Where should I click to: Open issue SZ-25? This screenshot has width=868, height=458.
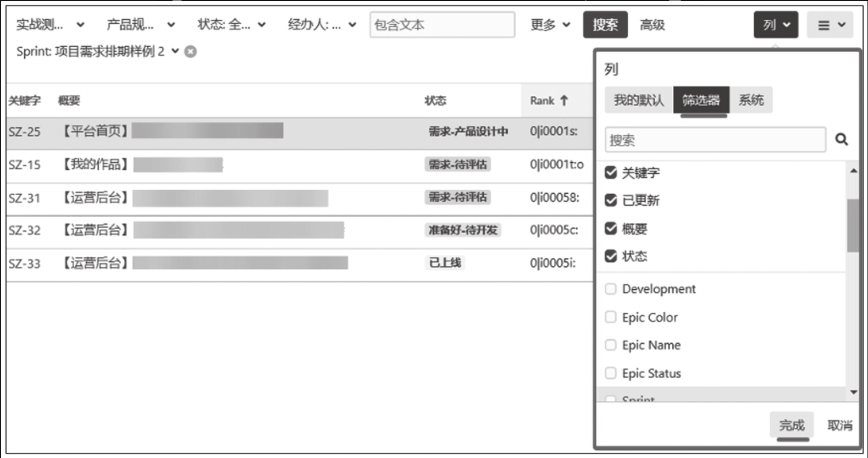tap(25, 132)
